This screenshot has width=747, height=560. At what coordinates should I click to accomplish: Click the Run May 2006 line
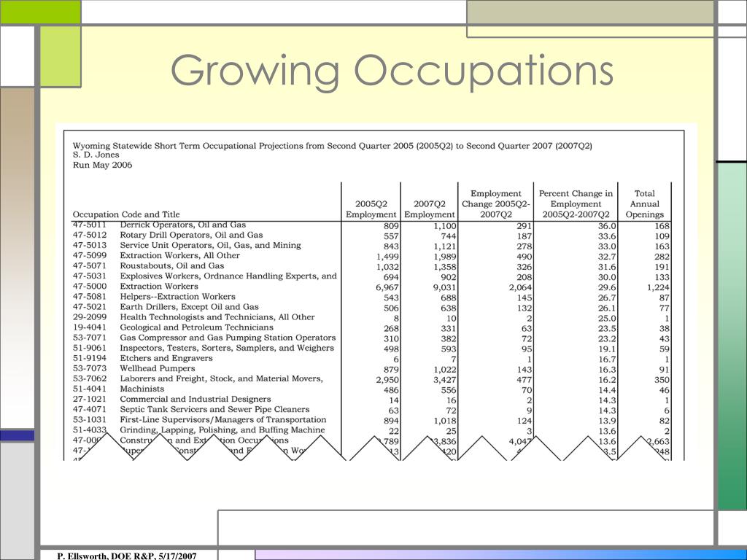tap(102, 166)
